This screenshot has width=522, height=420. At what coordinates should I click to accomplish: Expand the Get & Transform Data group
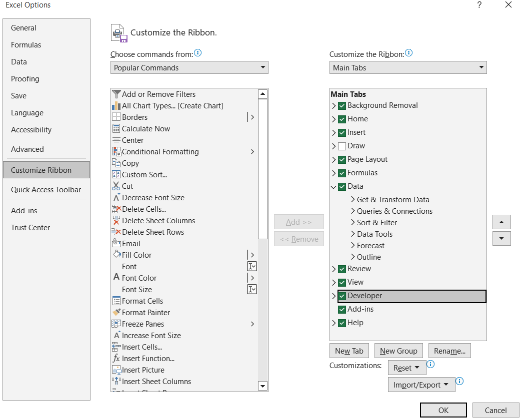pyautogui.click(x=353, y=200)
